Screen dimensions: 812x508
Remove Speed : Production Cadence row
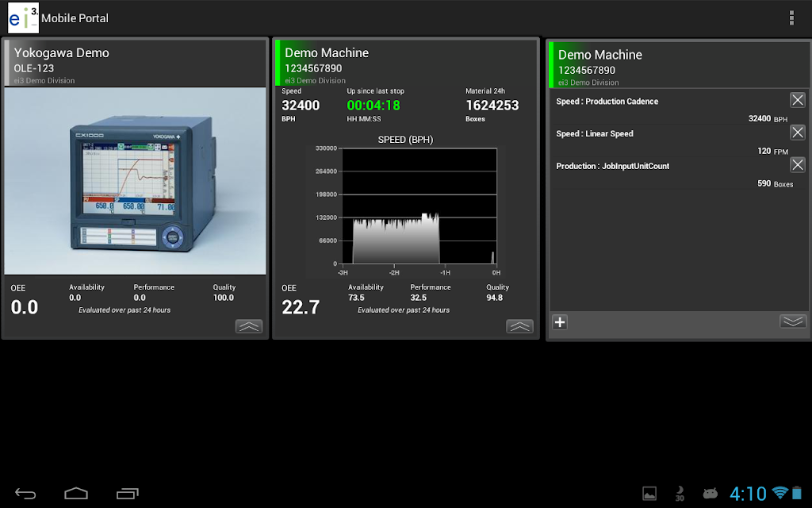(798, 100)
